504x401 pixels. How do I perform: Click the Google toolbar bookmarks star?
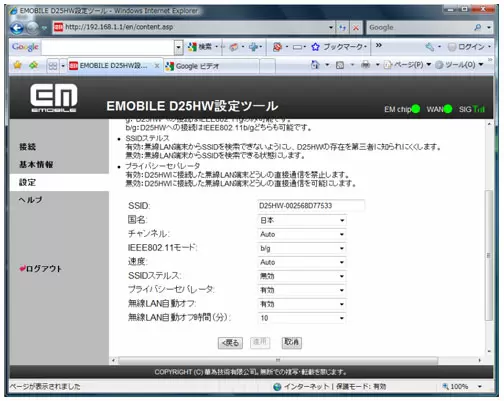click(x=315, y=47)
